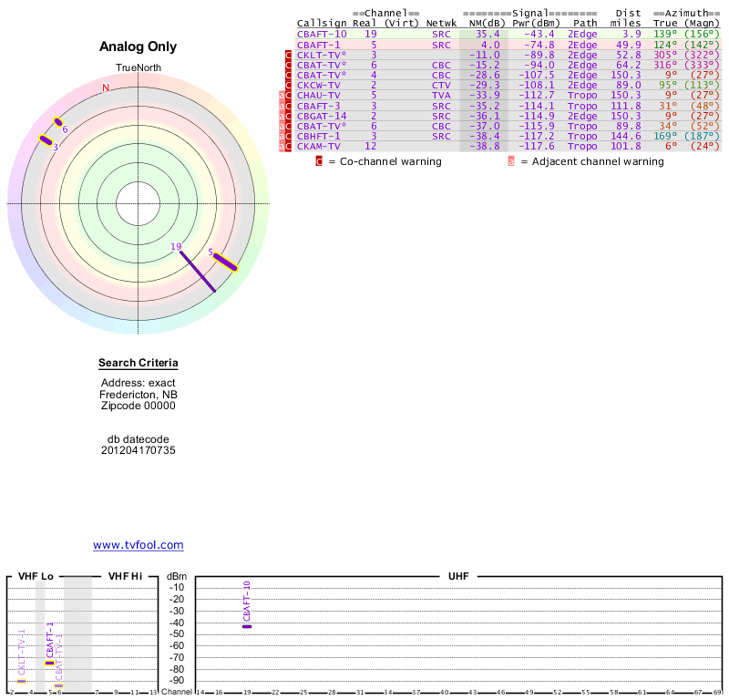Click the channel 3 marker on the radar
Image resolution: width=729 pixels, height=700 pixels.
pos(46,140)
